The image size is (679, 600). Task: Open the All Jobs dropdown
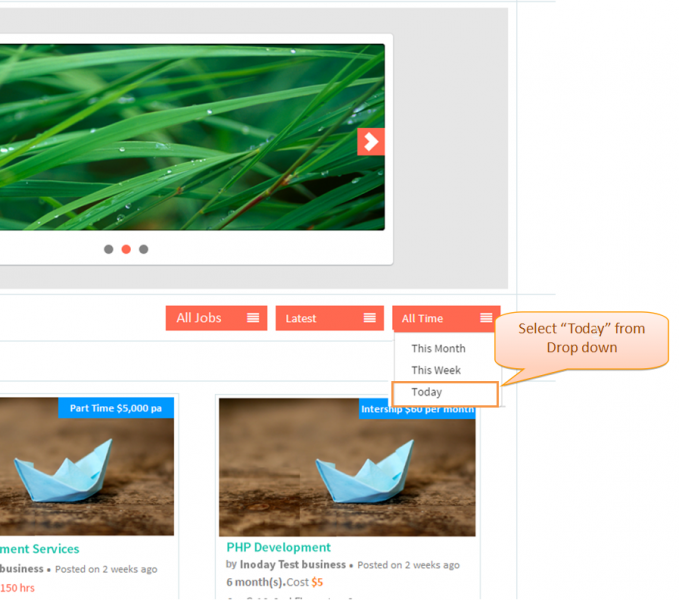coord(217,318)
